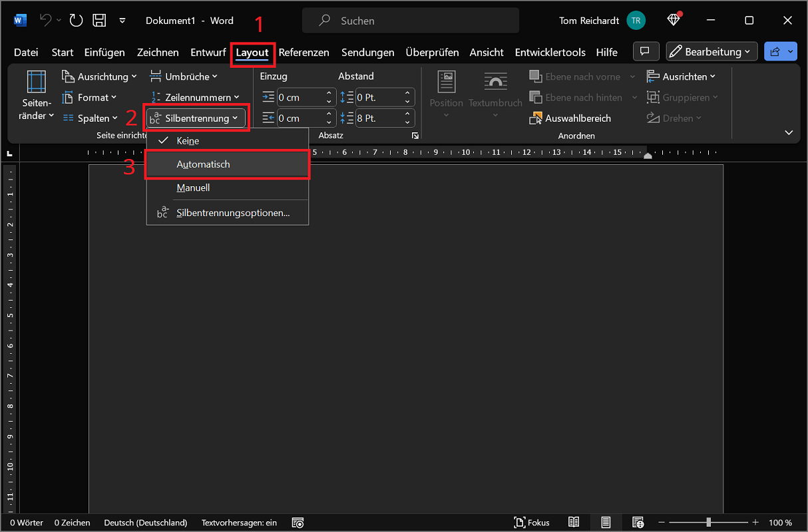Open the Einfügen tab

104,52
